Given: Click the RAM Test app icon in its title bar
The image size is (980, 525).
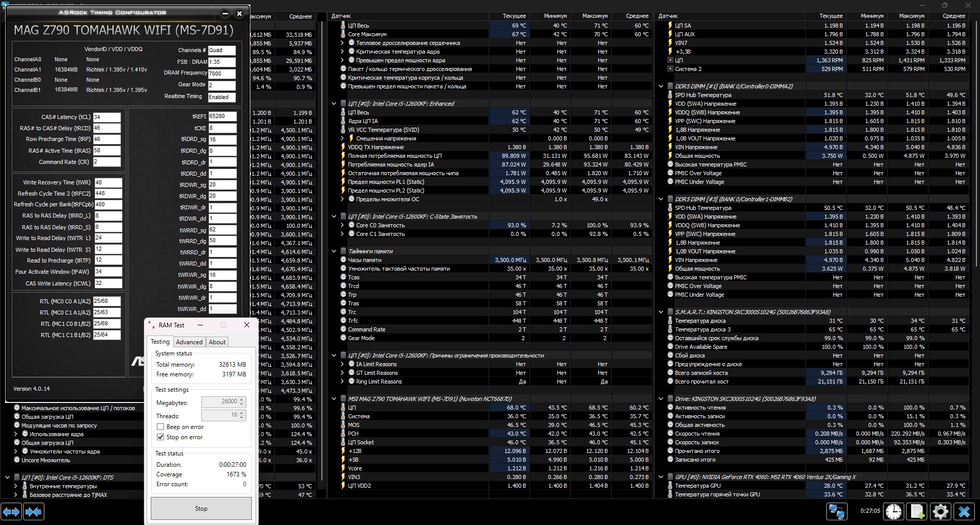Looking at the screenshot, I should click(152, 325).
